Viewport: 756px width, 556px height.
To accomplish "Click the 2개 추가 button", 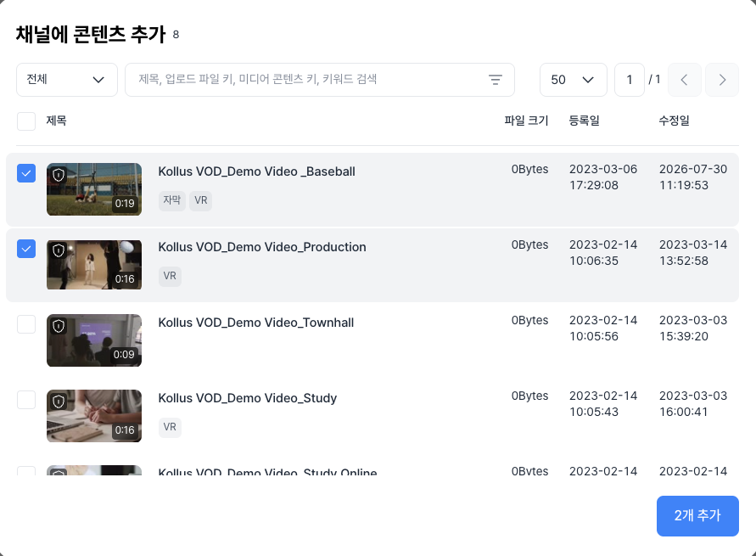I will [x=697, y=516].
